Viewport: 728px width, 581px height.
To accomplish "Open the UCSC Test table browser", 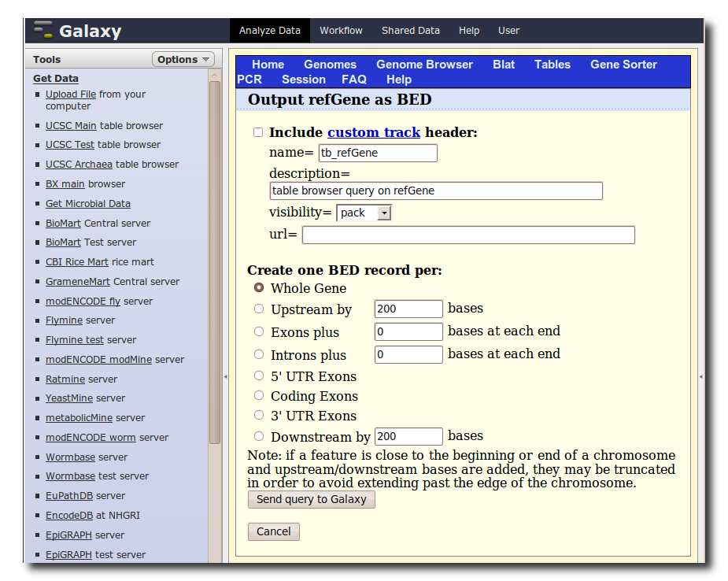I will 69,145.
